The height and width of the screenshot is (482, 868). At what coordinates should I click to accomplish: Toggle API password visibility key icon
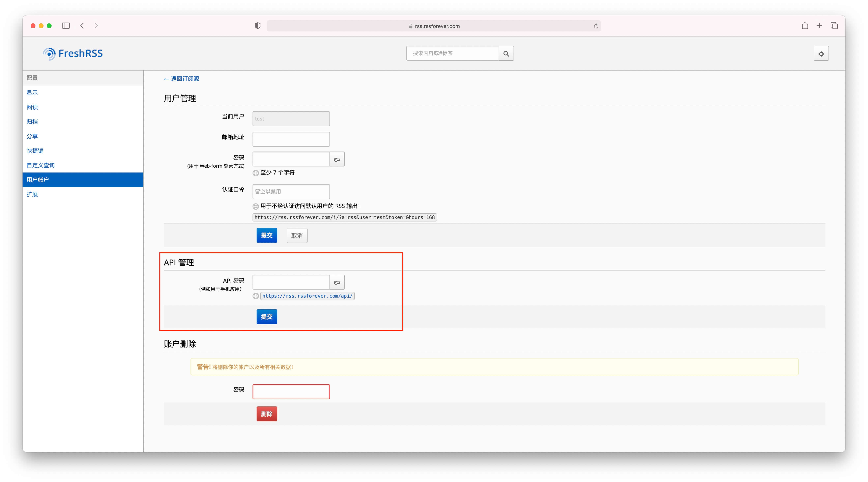(337, 283)
